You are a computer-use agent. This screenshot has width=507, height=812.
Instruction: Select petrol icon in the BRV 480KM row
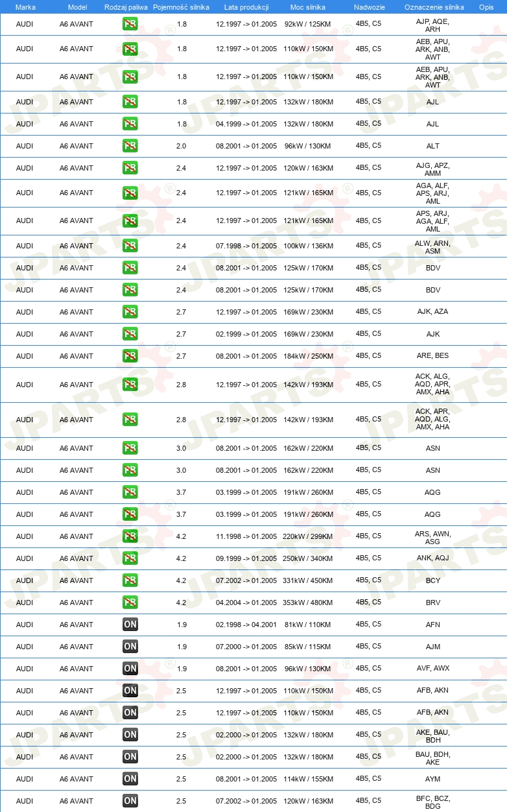[130, 603]
